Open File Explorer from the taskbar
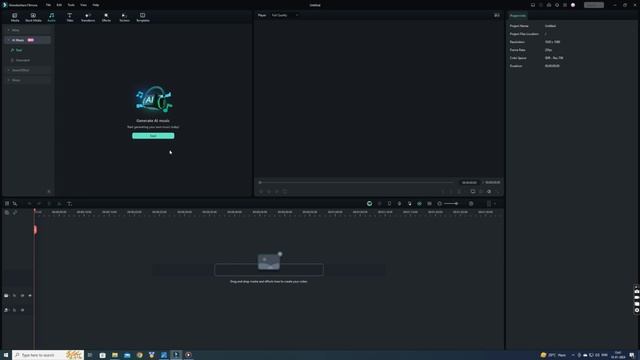 pos(115,355)
